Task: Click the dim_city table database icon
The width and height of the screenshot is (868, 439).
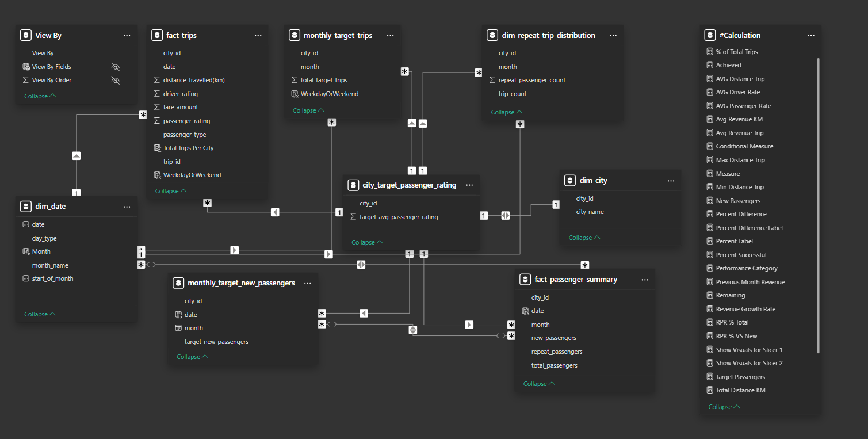Action: click(x=570, y=180)
